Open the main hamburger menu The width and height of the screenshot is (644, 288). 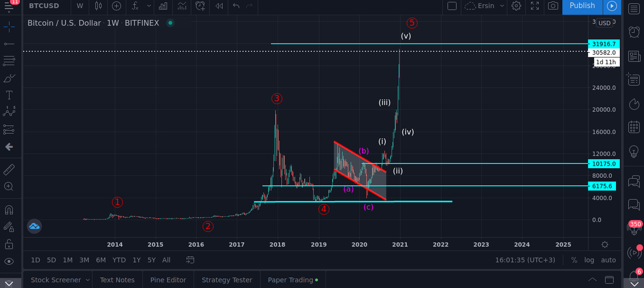click(x=9, y=6)
